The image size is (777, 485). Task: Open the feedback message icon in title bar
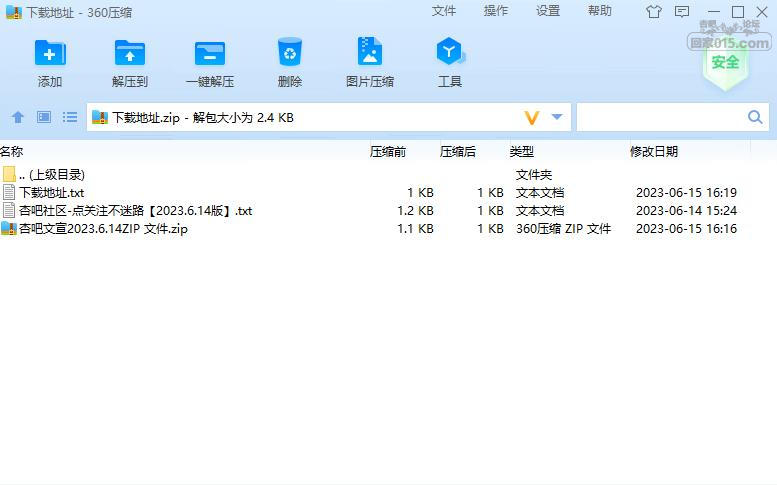pyautogui.click(x=682, y=11)
